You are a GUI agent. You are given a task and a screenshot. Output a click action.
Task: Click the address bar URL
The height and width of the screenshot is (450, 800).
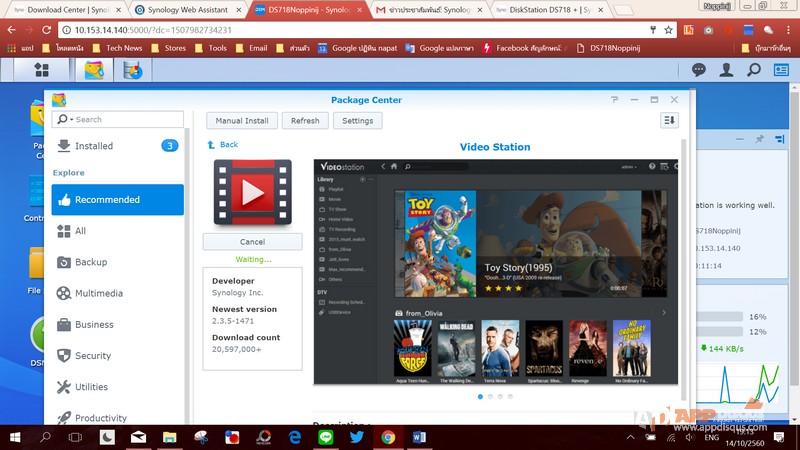tap(153, 30)
